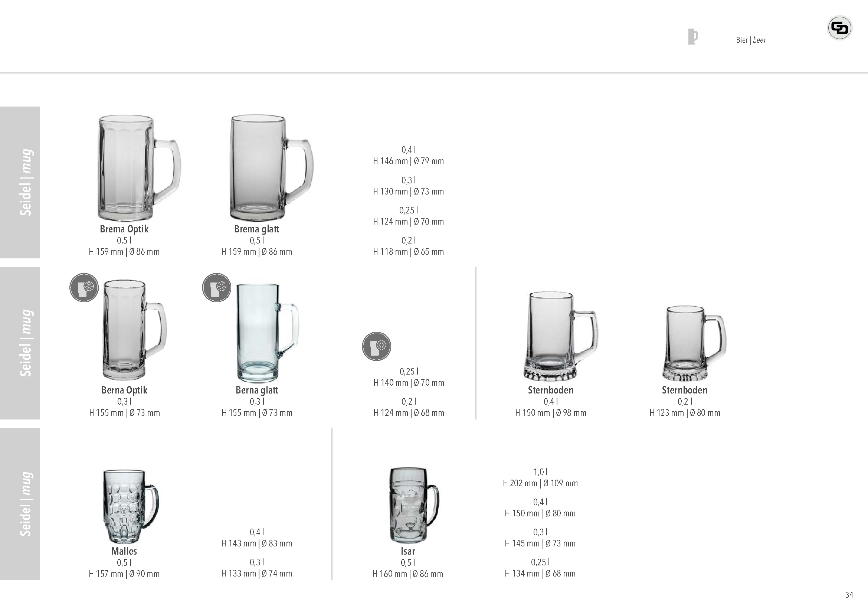Viewport: 868px width, 614px height.
Task: Click 'H 143 mm | Ø 83 mm' dimension text
Action: coord(257,543)
